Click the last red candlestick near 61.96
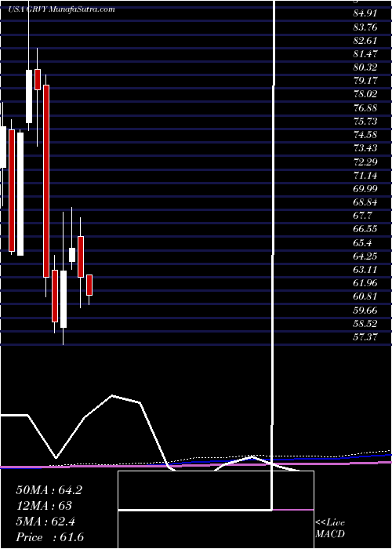This screenshot has width=392, height=549. pos(89,285)
